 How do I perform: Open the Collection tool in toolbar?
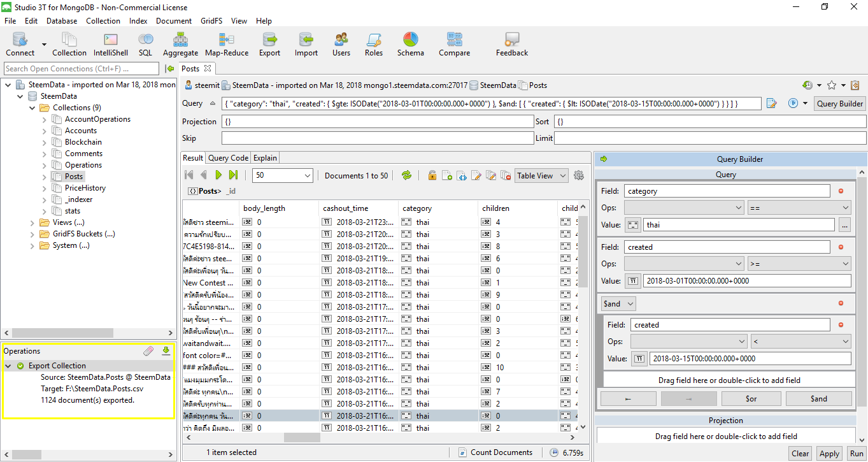tap(69, 45)
